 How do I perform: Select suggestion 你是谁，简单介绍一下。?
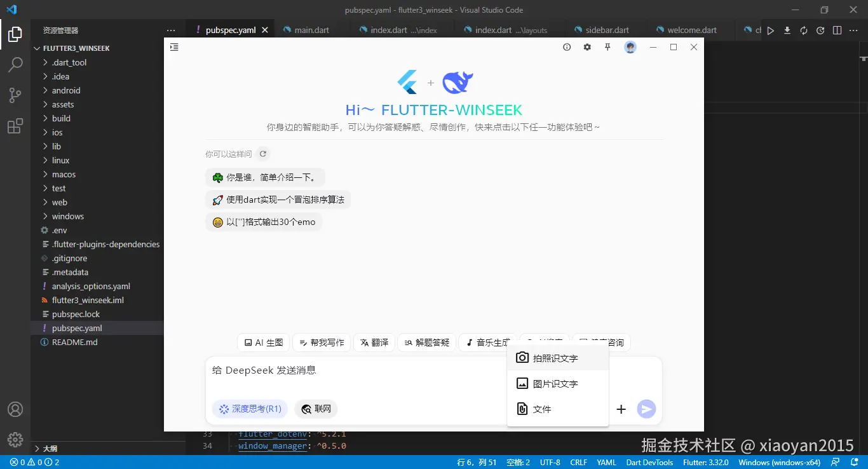point(265,178)
